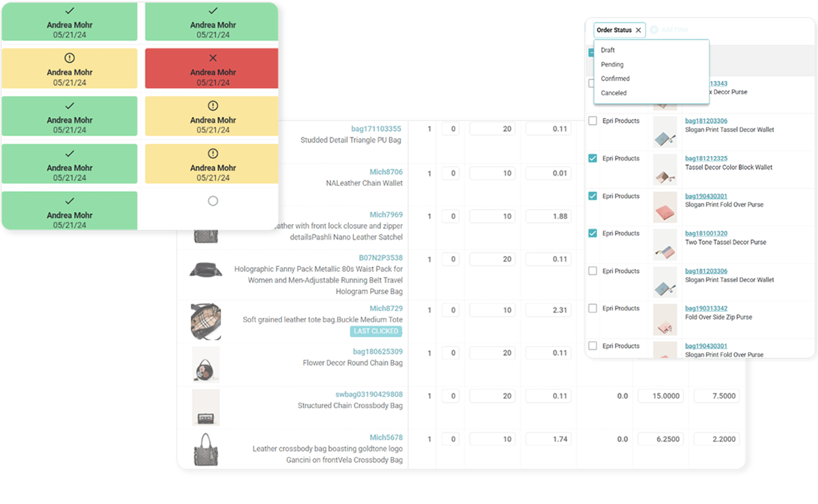Screen dimensions: 818x504
Task: Open the Tasse Decor Color Block Wallet thumbnail
Action: tap(665, 170)
